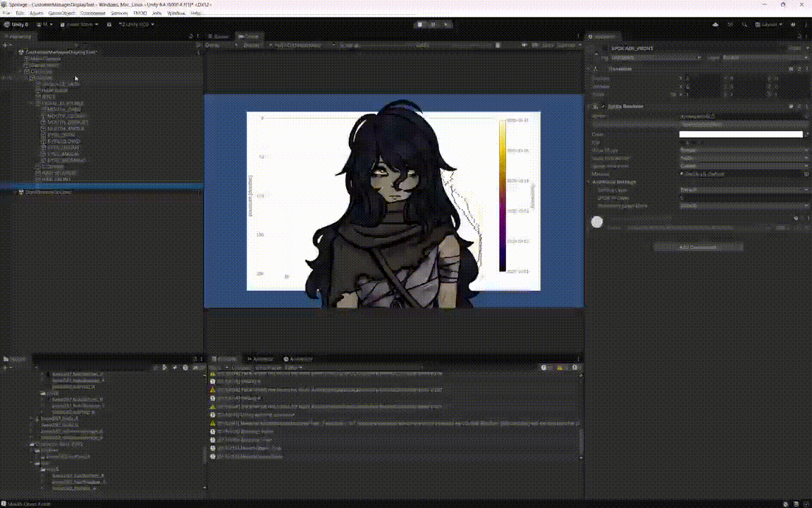Toggle the Inspector lock icon
Screen dimensions: 812x508
[799, 37]
